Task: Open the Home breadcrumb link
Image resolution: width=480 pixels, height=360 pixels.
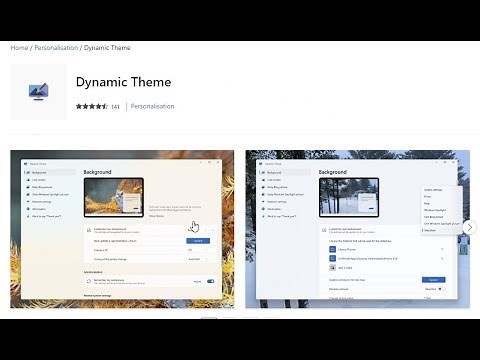Action: tap(19, 48)
